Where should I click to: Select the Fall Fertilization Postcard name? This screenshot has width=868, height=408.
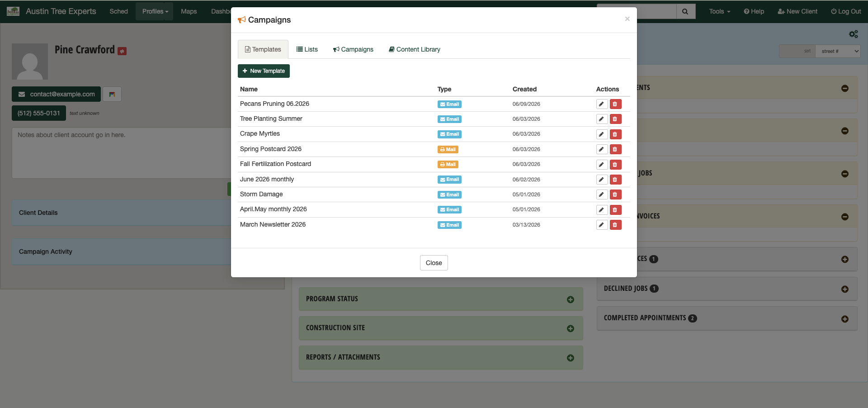click(x=275, y=164)
